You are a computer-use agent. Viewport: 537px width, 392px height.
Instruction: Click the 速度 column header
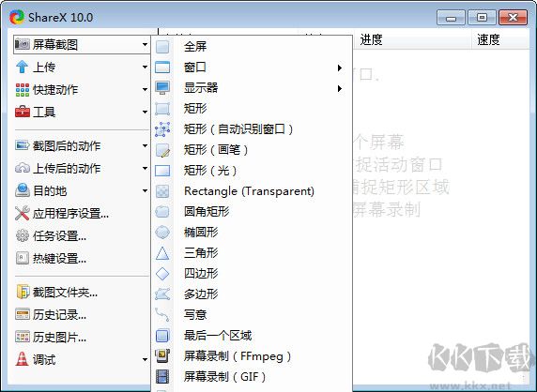(500, 39)
